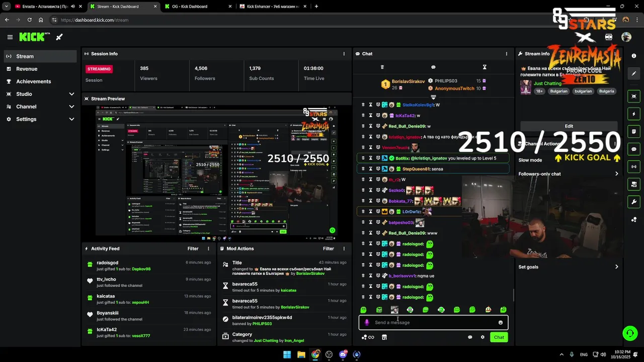
Task: Click the purple microphone icon in message box
Action: click(367, 322)
